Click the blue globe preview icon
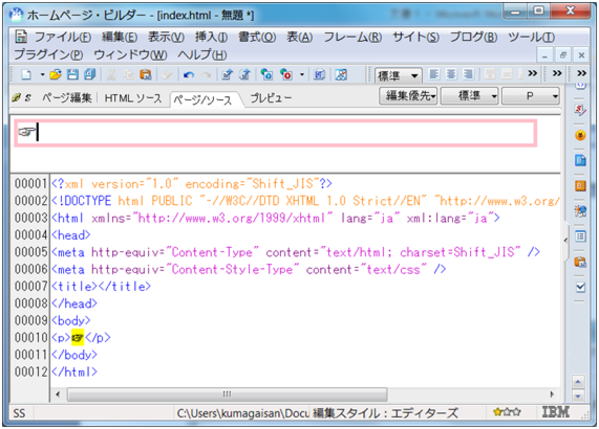Image resolution: width=599 pixels, height=429 pixels. pyautogui.click(x=267, y=74)
